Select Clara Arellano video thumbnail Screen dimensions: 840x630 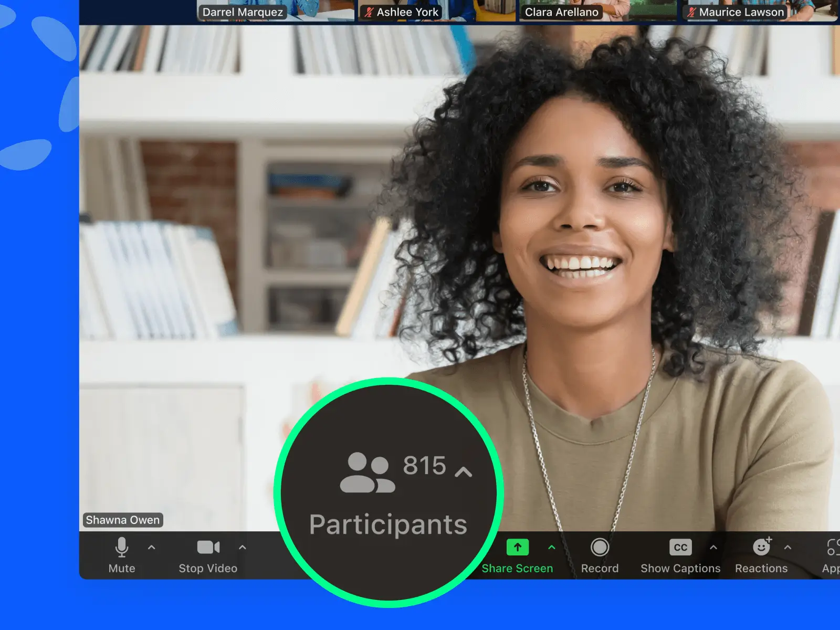point(597,10)
